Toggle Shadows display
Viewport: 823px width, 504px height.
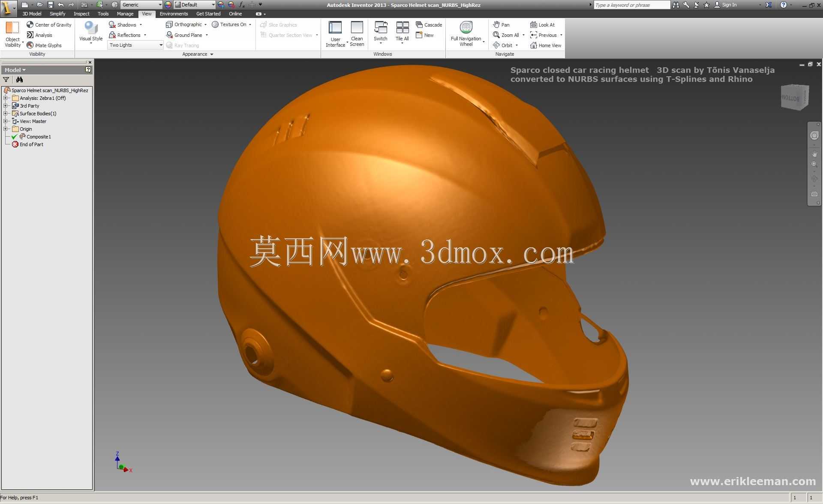tap(123, 25)
